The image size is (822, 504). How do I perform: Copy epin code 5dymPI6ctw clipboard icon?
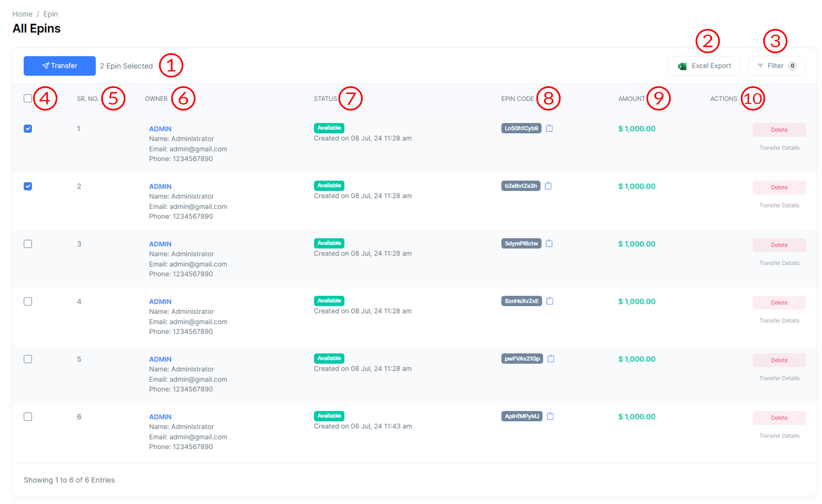[x=549, y=244]
